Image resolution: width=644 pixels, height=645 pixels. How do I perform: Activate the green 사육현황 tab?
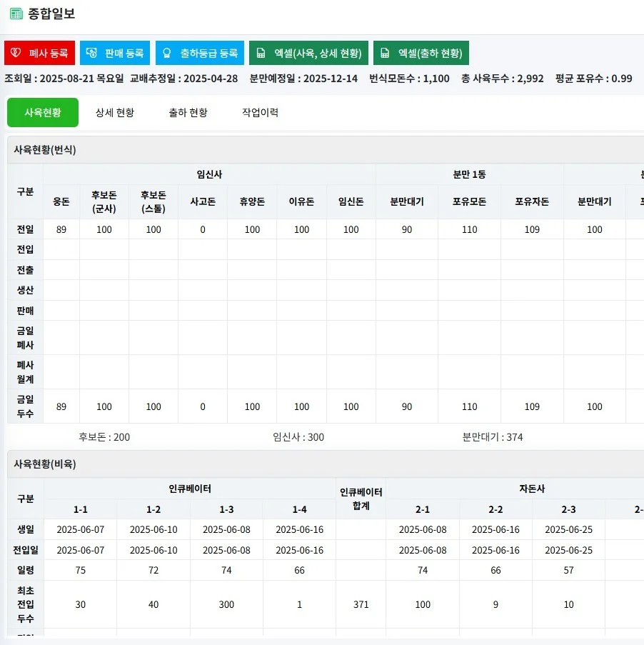pos(42,112)
